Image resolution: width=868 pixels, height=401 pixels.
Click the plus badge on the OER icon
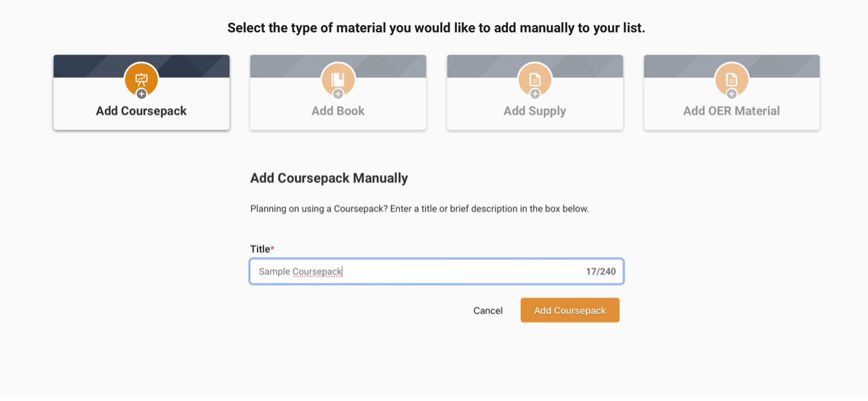tap(731, 94)
